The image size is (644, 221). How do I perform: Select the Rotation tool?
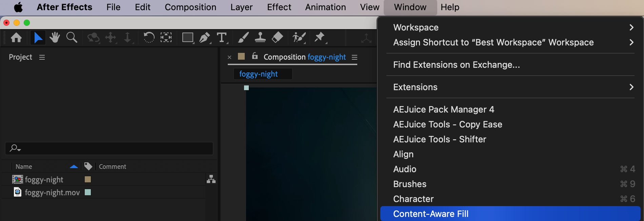[x=149, y=37]
